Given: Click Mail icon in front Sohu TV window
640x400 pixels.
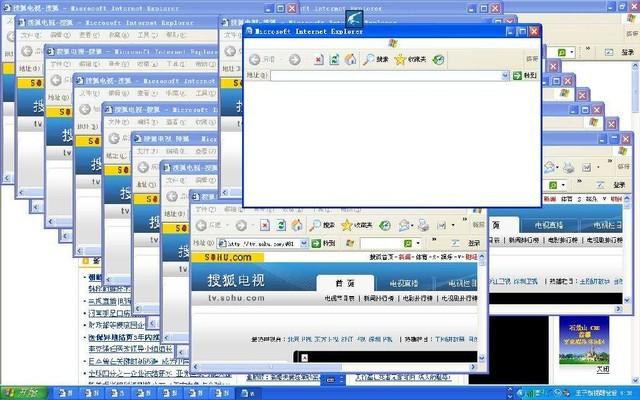Looking at the screenshot, I should 404,225.
